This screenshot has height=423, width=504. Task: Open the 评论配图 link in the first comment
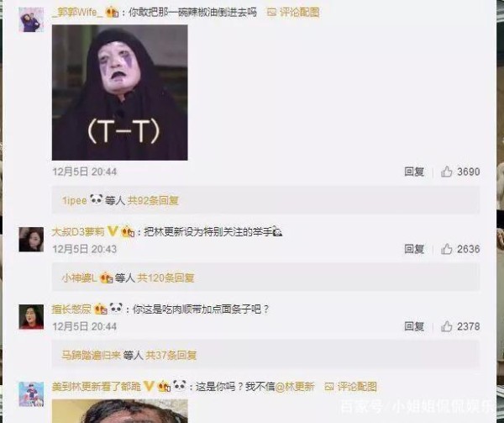[293, 13]
